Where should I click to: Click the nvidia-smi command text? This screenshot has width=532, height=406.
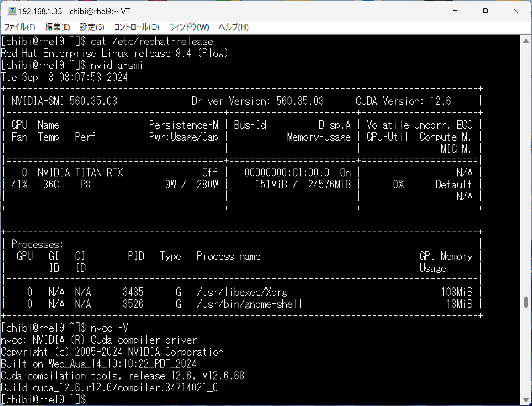pyautogui.click(x=117, y=65)
